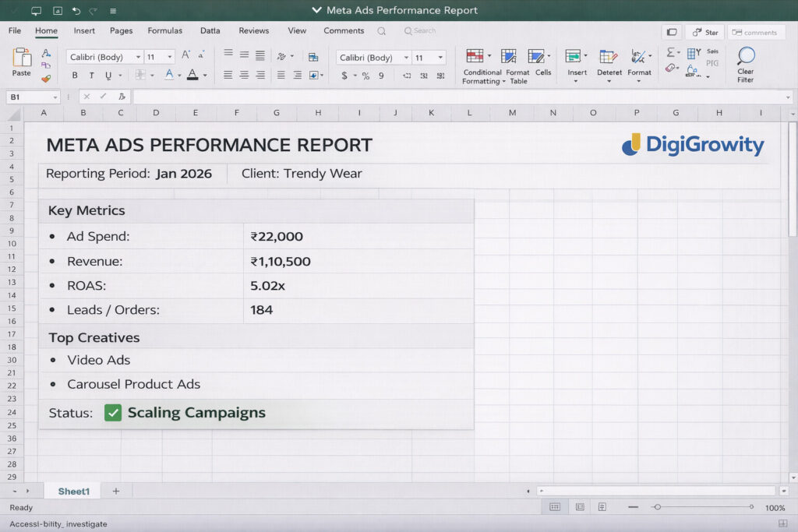Switch to Page Layout view in status bar
Viewport: 798px width, 532px height.
[x=579, y=507]
